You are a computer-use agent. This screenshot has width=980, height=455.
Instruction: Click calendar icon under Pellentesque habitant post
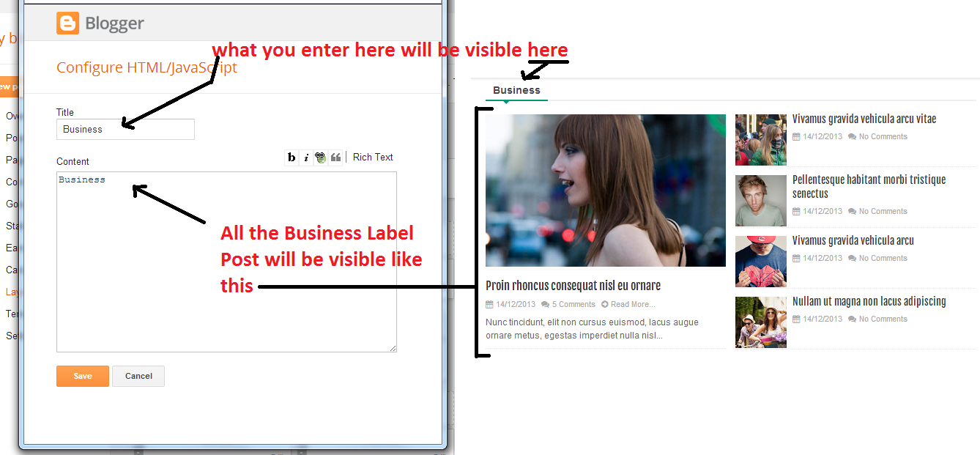point(796,211)
